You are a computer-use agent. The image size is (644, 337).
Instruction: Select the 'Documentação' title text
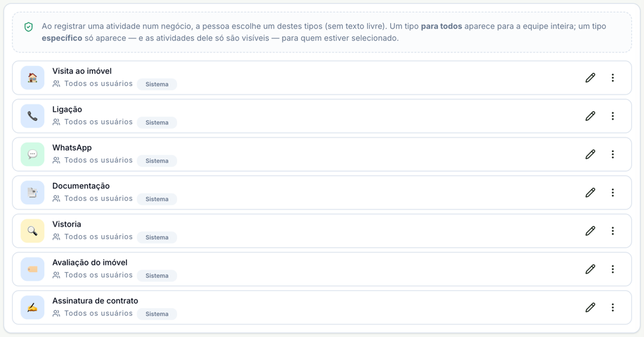[81, 186]
